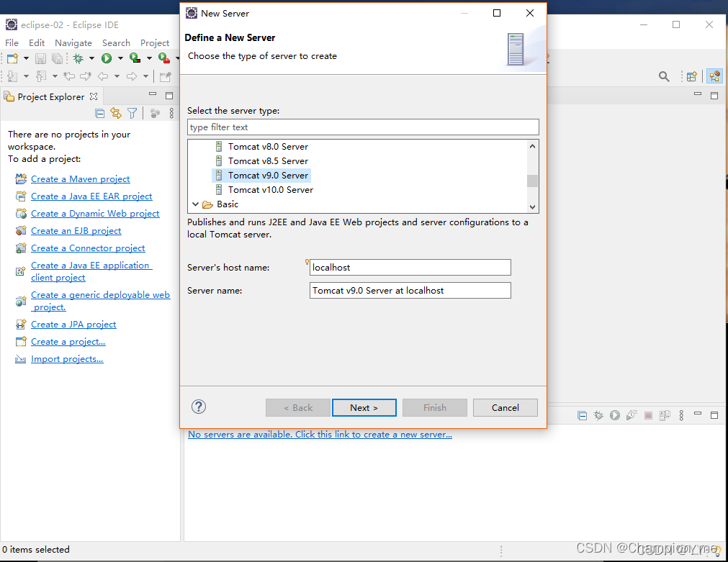
Task: Click server list scrollbar down arrow
Action: pos(533,207)
